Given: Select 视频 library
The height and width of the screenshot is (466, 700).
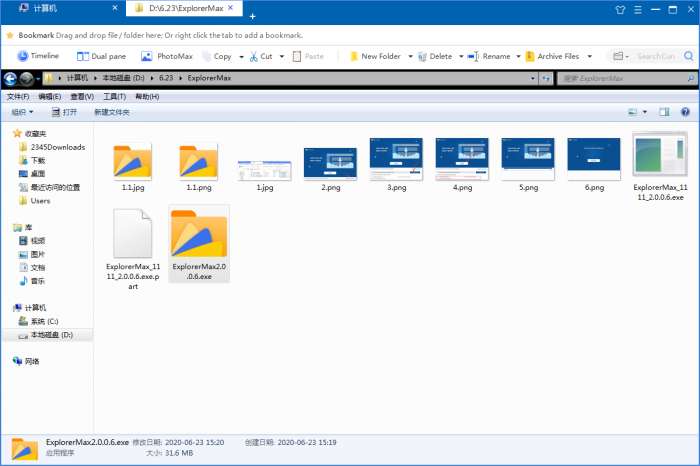Looking at the screenshot, I should pos(32,241).
